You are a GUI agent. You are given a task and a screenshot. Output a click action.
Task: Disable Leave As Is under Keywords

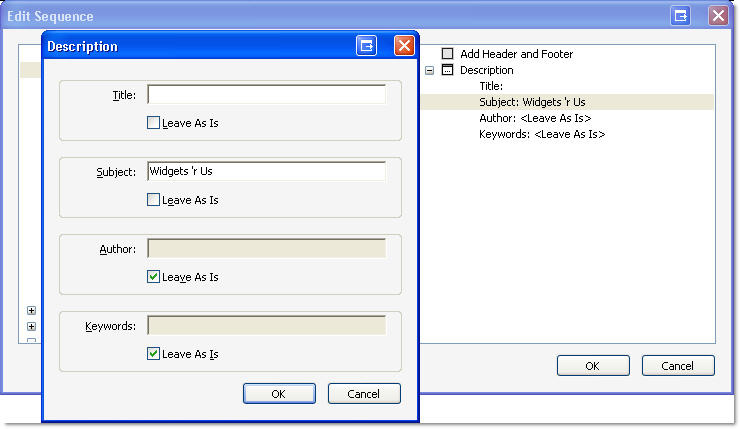coord(153,354)
